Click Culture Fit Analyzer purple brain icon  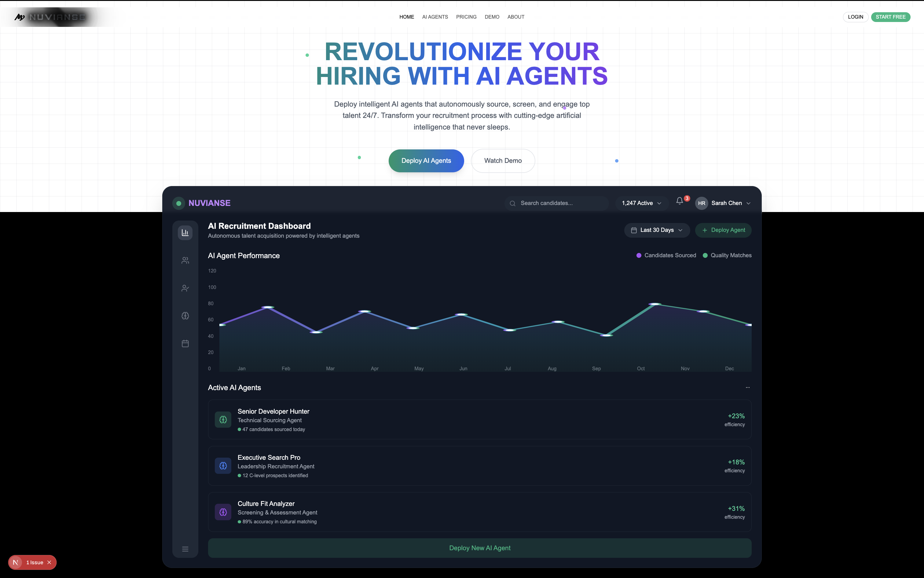tap(223, 512)
